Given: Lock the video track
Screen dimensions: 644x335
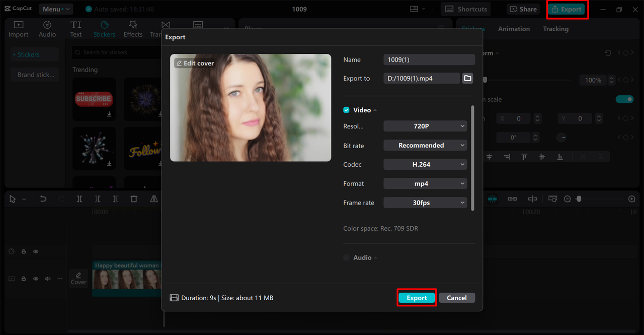Looking at the screenshot, I should pyautogui.click(x=24, y=279).
